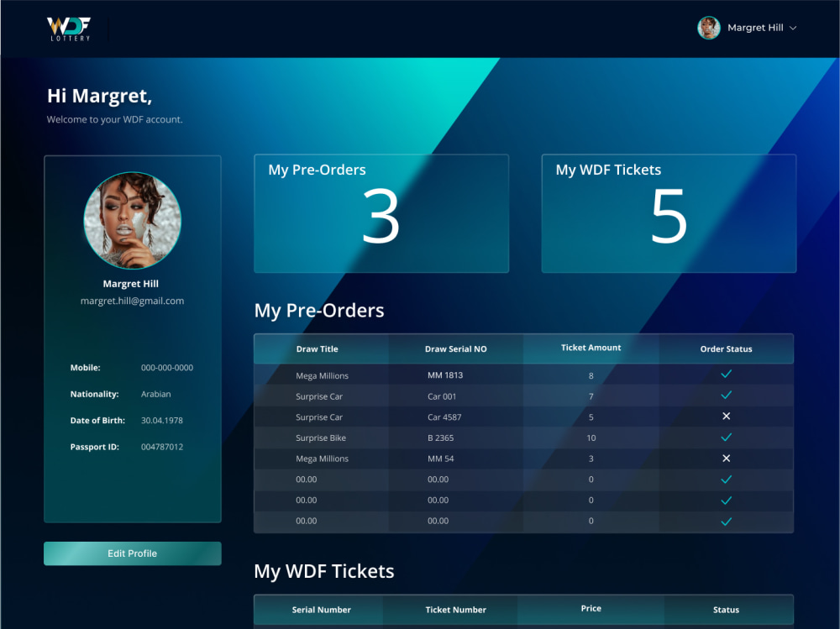Click the Margret Hill name under profile photo
The width and height of the screenshot is (840, 629).
pyautogui.click(x=131, y=284)
